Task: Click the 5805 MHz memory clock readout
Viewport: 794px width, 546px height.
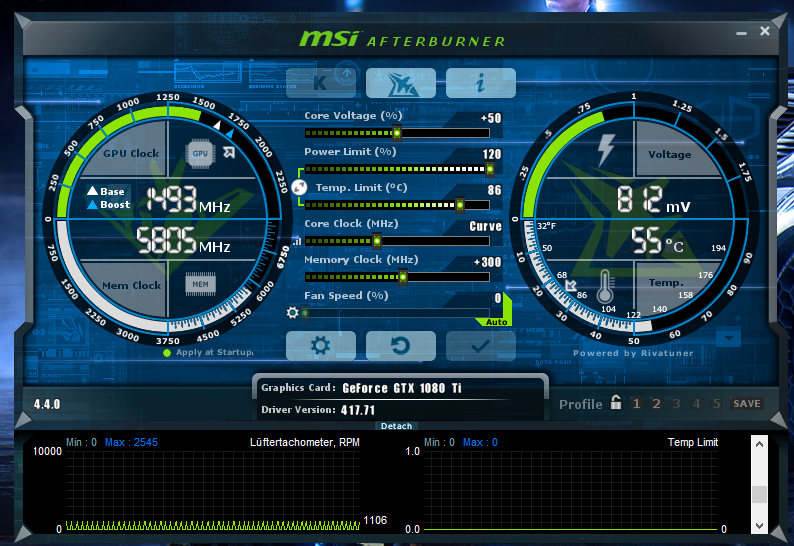Action: click(x=183, y=241)
